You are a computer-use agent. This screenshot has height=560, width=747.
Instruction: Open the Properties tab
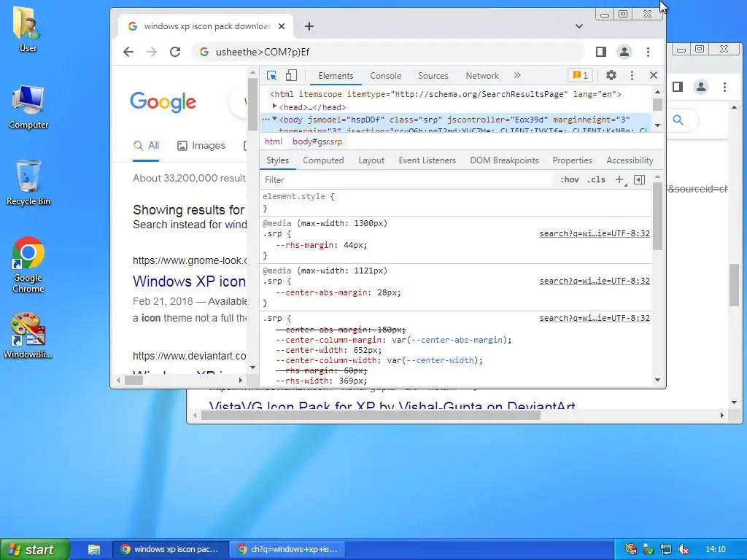572,160
